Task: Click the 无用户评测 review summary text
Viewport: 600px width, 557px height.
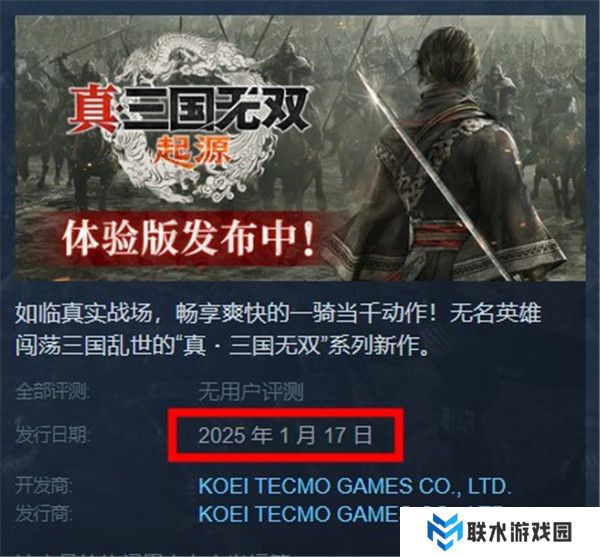Action: coord(251,392)
